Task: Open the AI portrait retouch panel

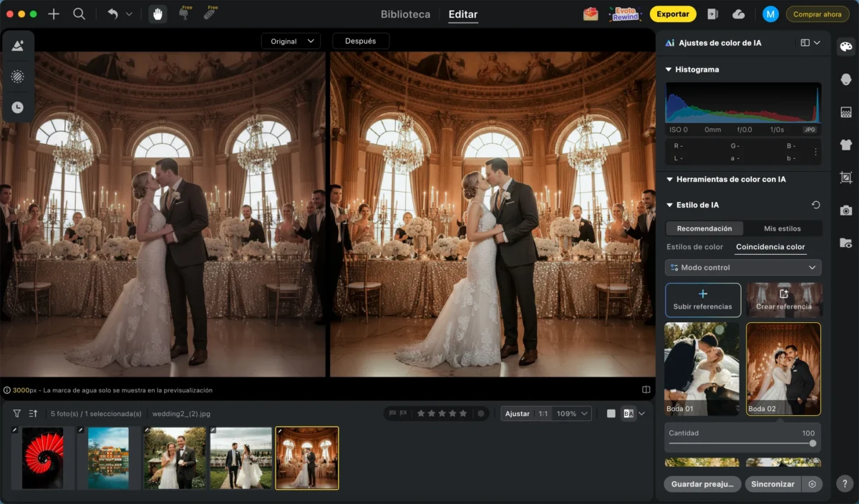Action: point(846,77)
